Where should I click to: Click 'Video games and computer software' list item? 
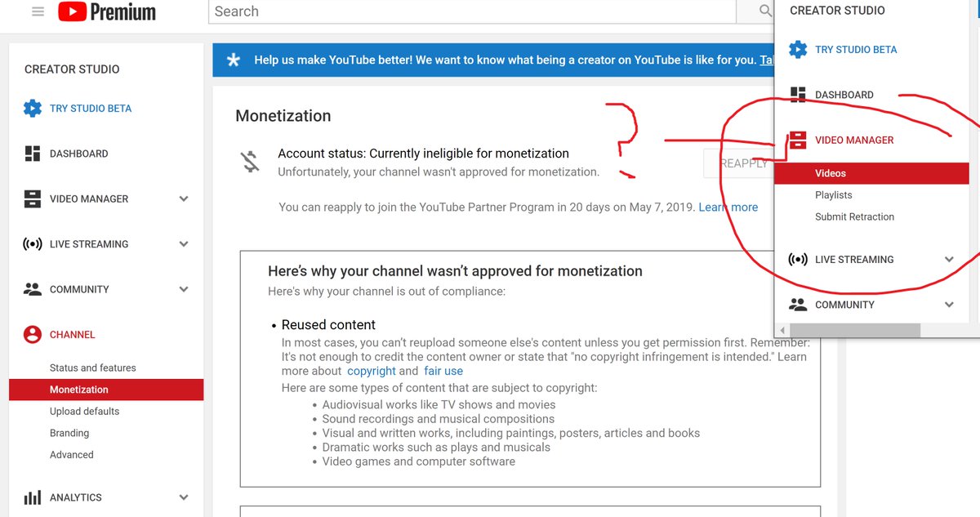(x=418, y=461)
